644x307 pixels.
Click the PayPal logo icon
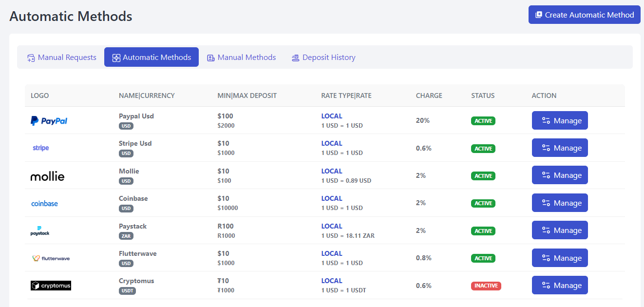48,120
